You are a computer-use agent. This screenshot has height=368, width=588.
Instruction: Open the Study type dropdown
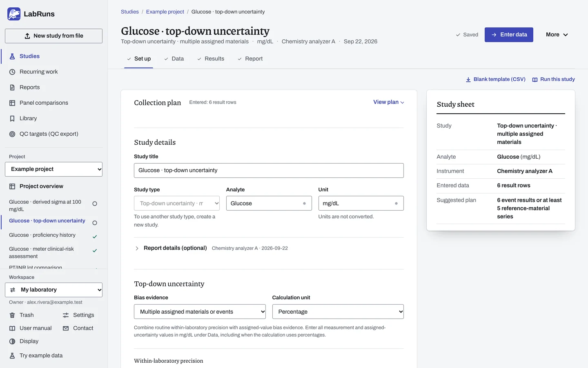pos(177,203)
